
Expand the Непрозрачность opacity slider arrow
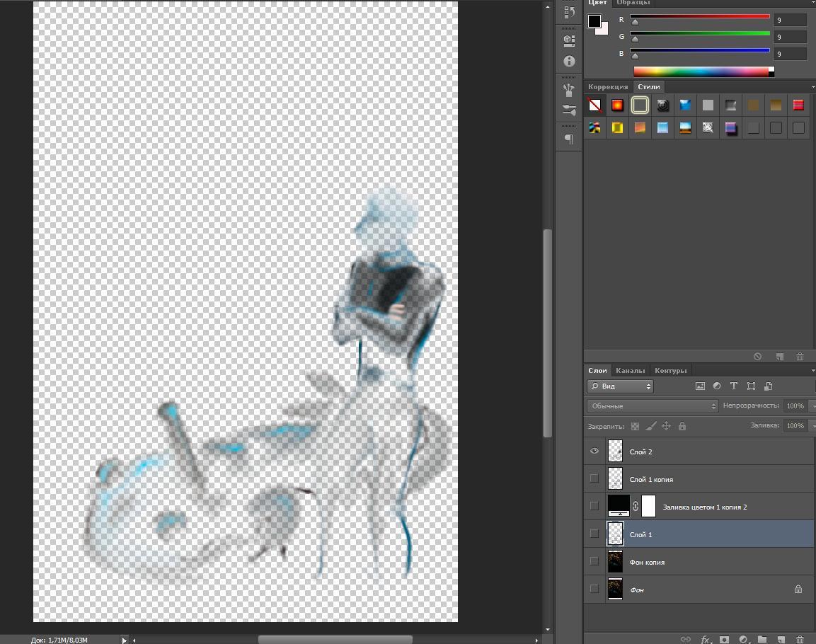(x=812, y=406)
